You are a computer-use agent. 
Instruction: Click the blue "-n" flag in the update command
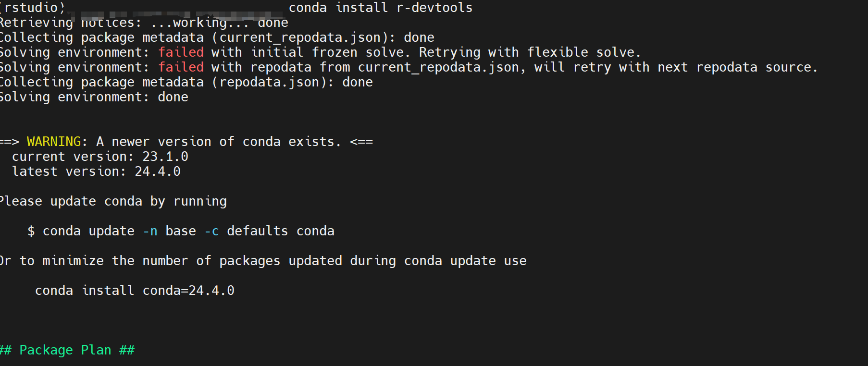pyautogui.click(x=150, y=231)
